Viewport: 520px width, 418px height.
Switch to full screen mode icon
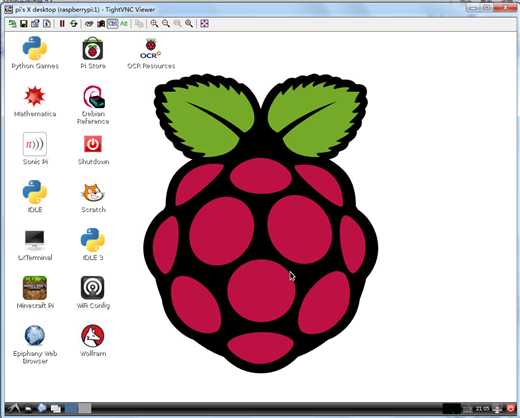pos(204,23)
